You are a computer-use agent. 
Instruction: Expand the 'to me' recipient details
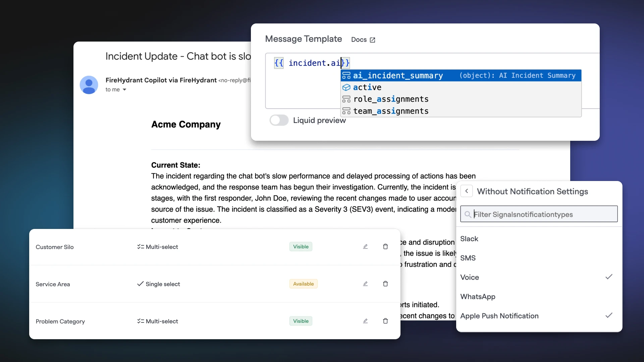tap(124, 89)
